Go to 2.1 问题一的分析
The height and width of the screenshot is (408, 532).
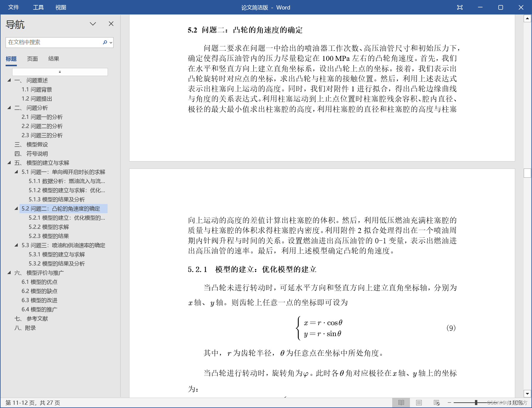click(x=42, y=117)
